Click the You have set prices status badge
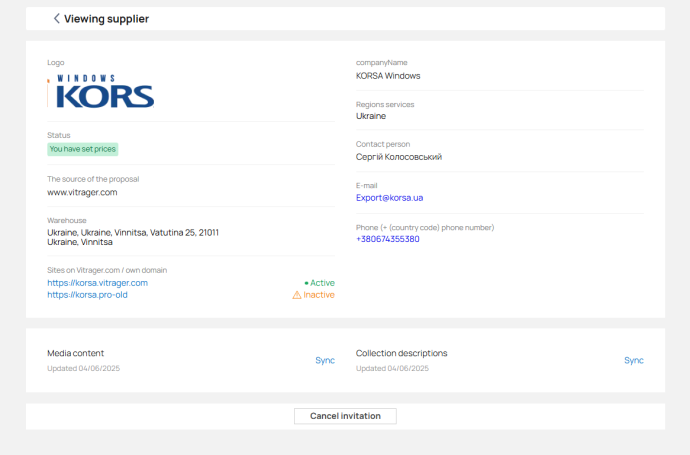690x455 pixels. (x=83, y=149)
